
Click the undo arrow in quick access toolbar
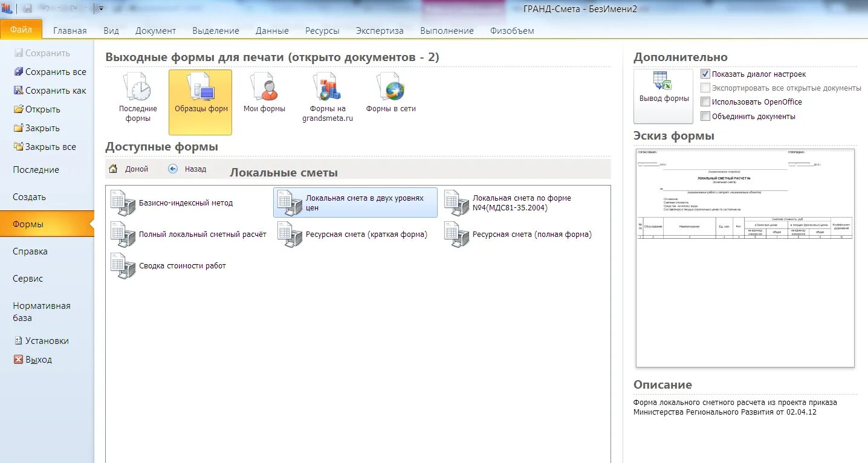coord(45,8)
